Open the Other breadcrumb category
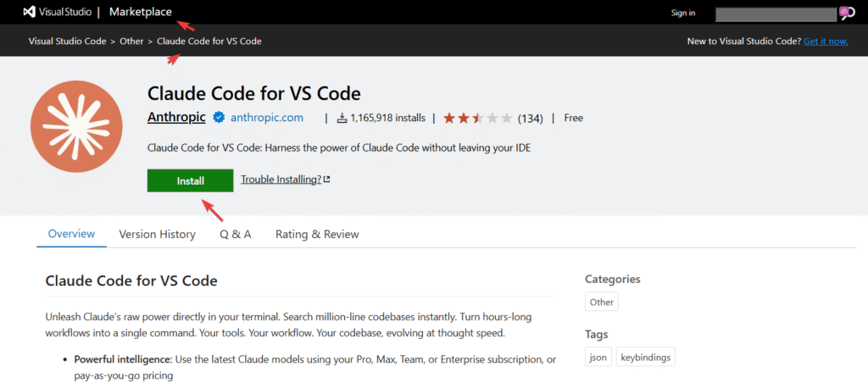This screenshot has width=868, height=383. [131, 41]
